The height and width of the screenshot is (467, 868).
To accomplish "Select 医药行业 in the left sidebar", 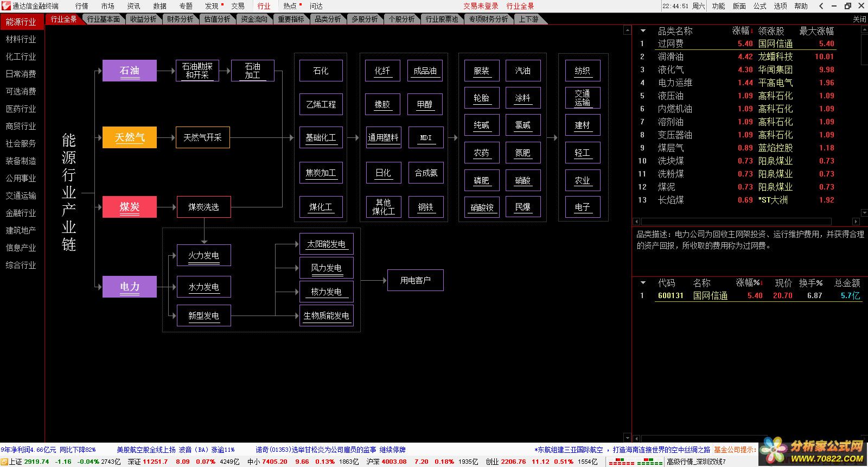I will [x=21, y=109].
